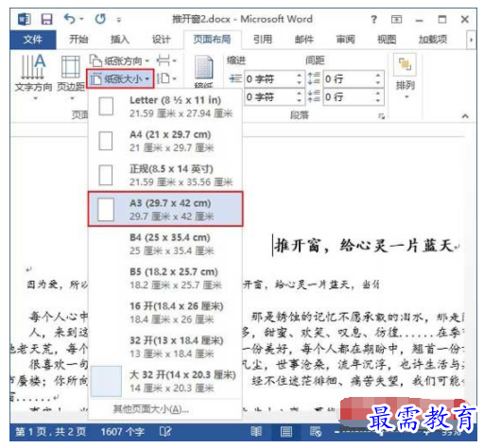Increase spacing before with up spinner
The width and height of the screenshot is (484, 448).
pyautogui.click(x=378, y=75)
